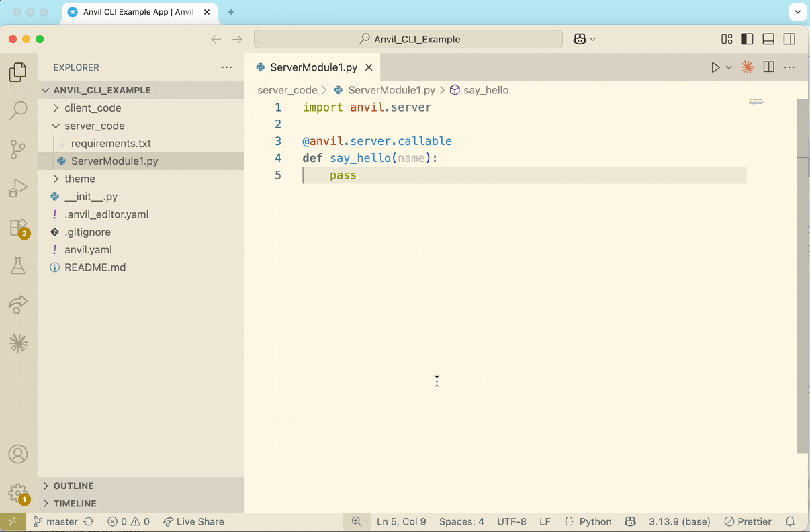Open the Accounts icon above settings gear
The width and height of the screenshot is (810, 532).
point(18,454)
